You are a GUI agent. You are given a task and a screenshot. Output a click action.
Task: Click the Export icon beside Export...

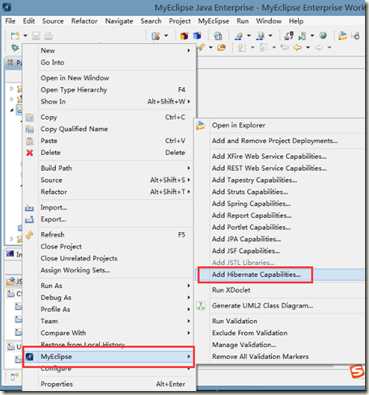[x=29, y=220]
